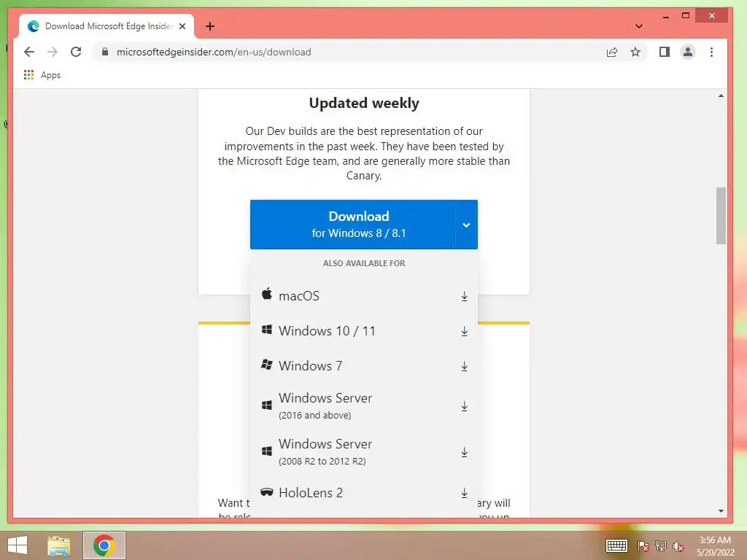Image resolution: width=747 pixels, height=560 pixels.
Task: Close the Download Microsoft Edge Insider tab
Action: 182,26
